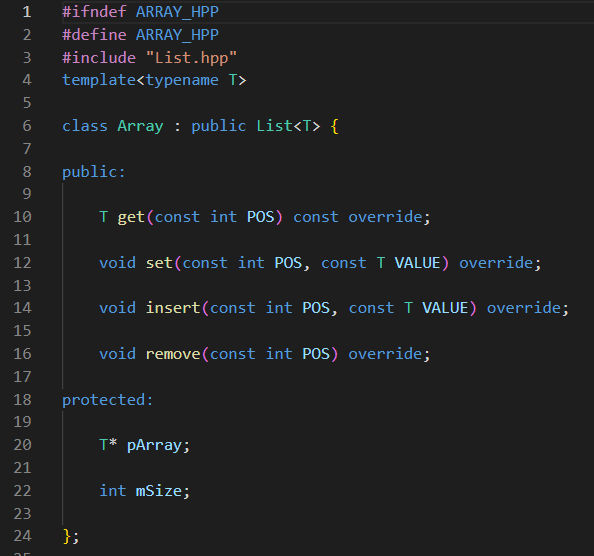Click line number 18 in gutter
Viewport: 594px width, 556px height.
[x=22, y=400]
